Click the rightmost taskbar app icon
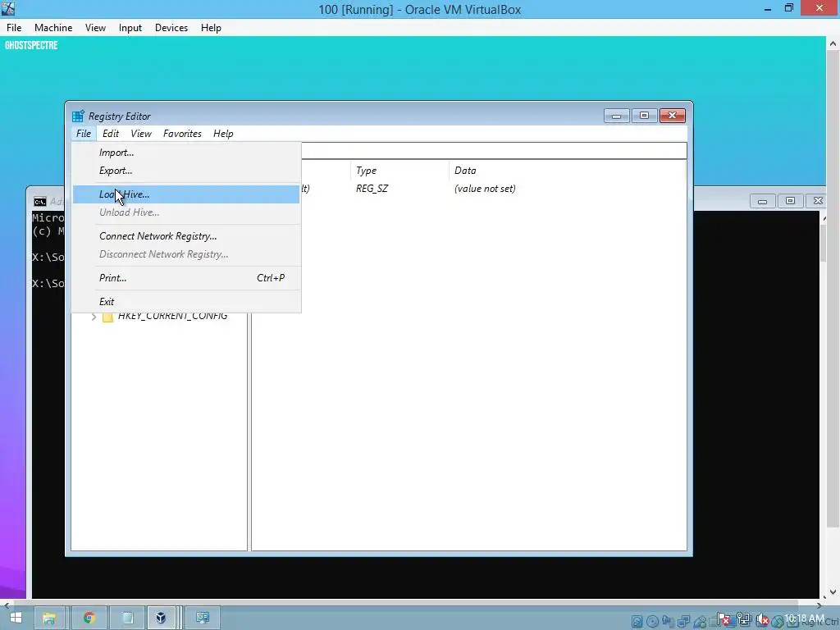 pos(203,618)
